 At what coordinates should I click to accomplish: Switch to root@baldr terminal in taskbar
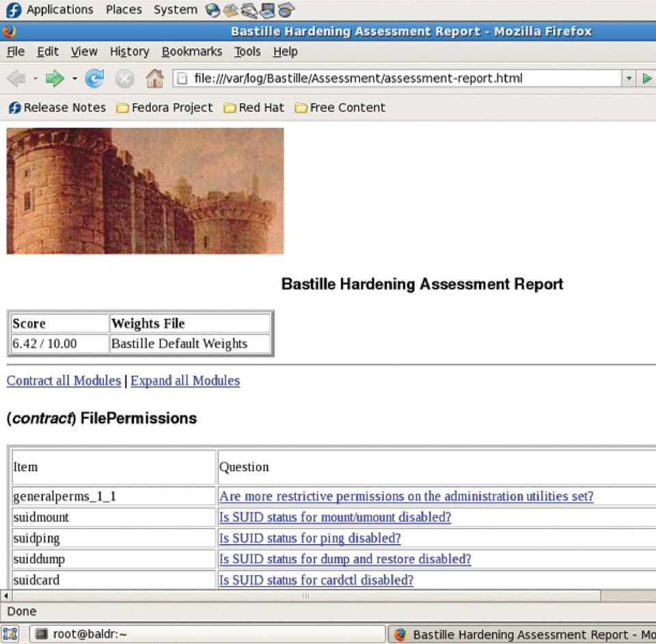tap(89, 634)
